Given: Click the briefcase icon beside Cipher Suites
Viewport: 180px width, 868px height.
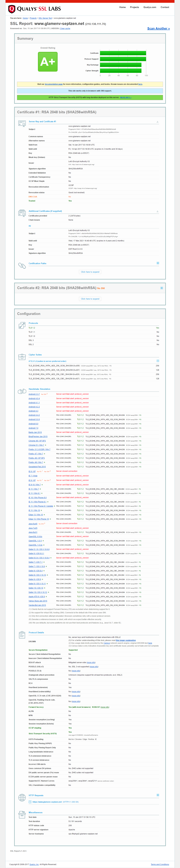Looking at the screenshot, I should click(22, 356).
